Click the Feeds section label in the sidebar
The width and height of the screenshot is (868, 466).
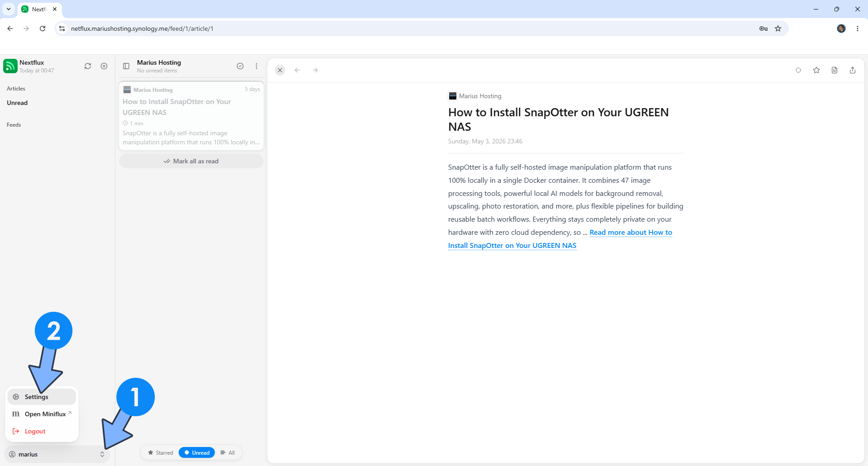point(14,125)
